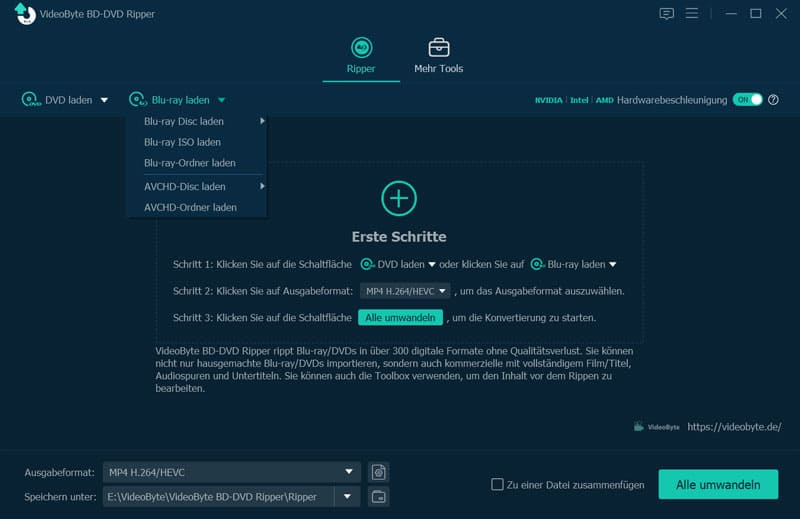Check Zu einer Datei zusammenfügen
The image size is (800, 519).
coord(497,484)
